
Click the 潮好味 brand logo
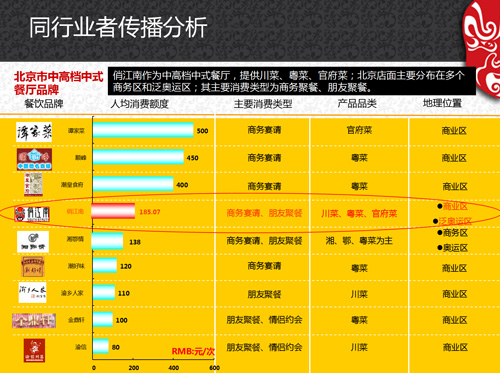coord(33,266)
